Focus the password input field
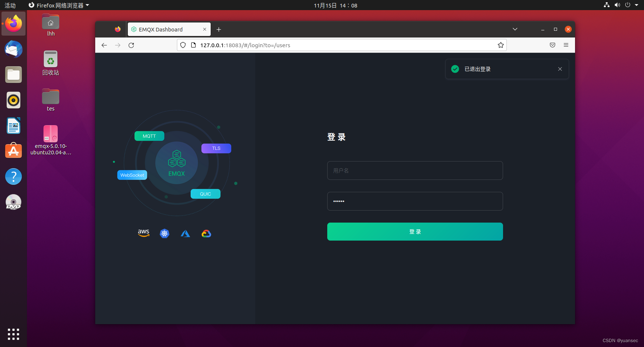 point(415,201)
